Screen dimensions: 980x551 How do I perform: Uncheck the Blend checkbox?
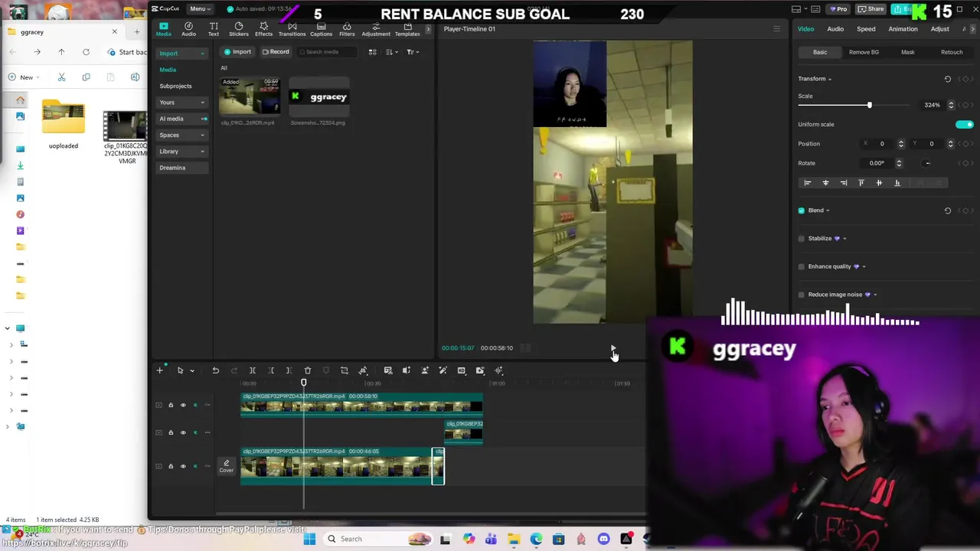click(x=802, y=210)
